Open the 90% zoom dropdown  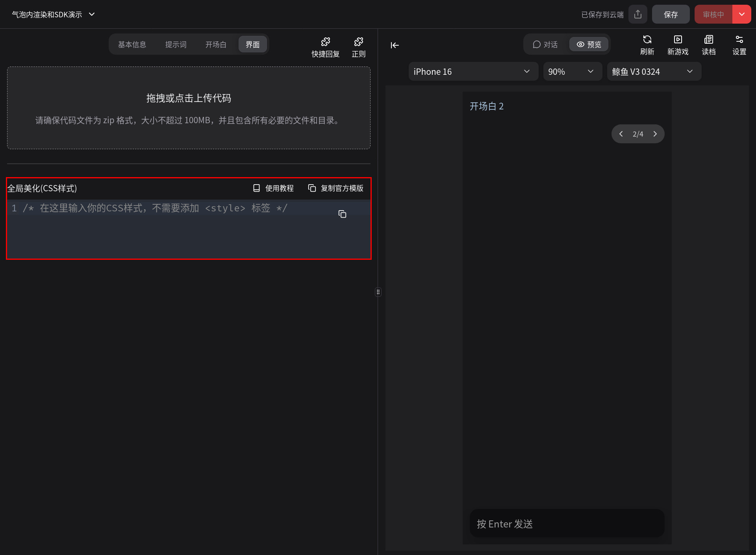[572, 72]
